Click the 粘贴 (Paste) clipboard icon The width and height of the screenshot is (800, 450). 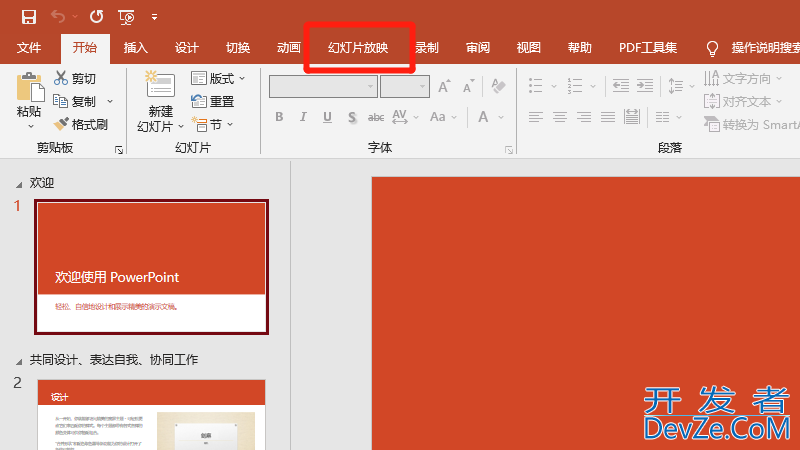coord(30,87)
